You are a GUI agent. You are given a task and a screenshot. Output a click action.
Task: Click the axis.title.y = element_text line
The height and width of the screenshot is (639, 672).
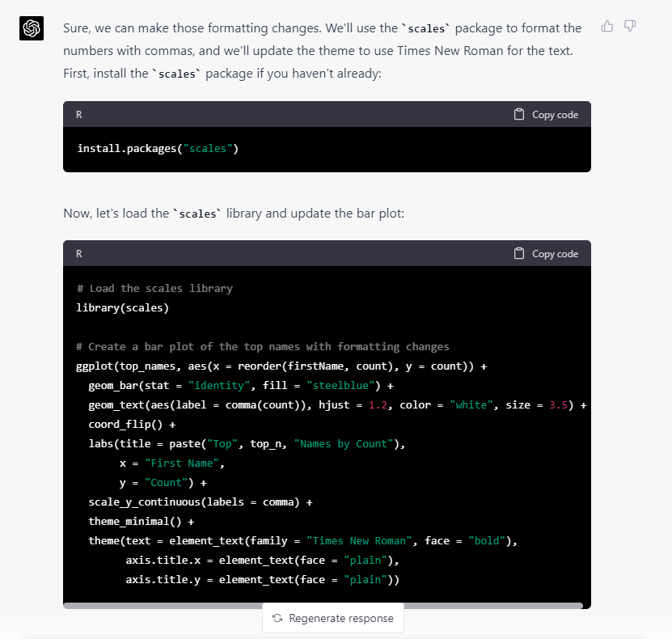tap(262, 579)
